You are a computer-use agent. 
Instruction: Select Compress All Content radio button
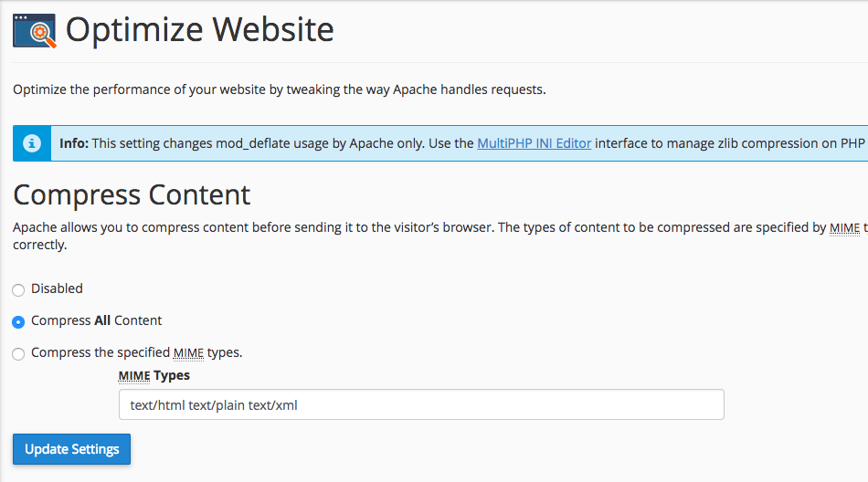click(x=18, y=322)
